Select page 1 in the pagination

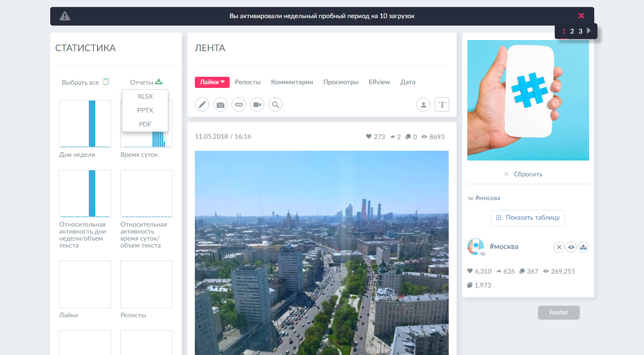pos(564,31)
